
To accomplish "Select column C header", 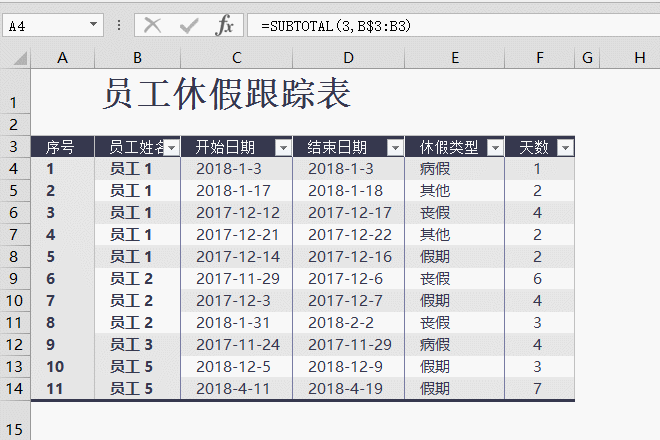I will tap(237, 58).
